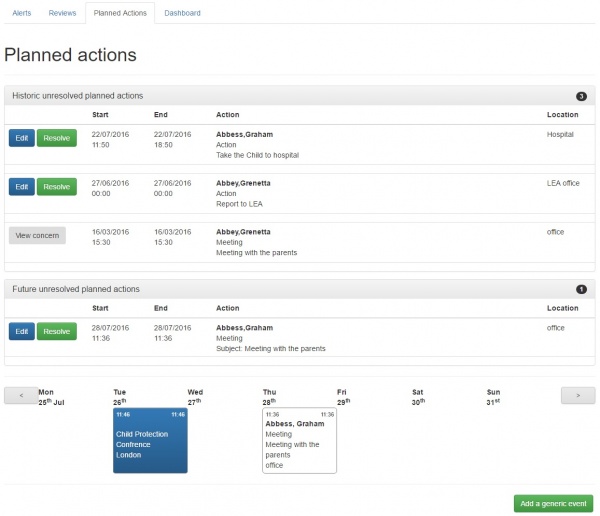Viewport: 600px width, 516px height.
Task: Go to the previous calendar week
Action: pyautogui.click(x=21, y=395)
